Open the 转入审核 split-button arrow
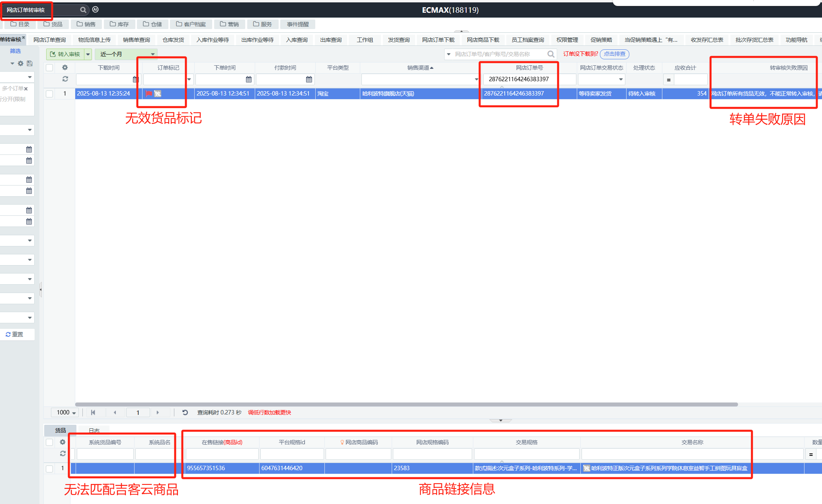 [88, 54]
